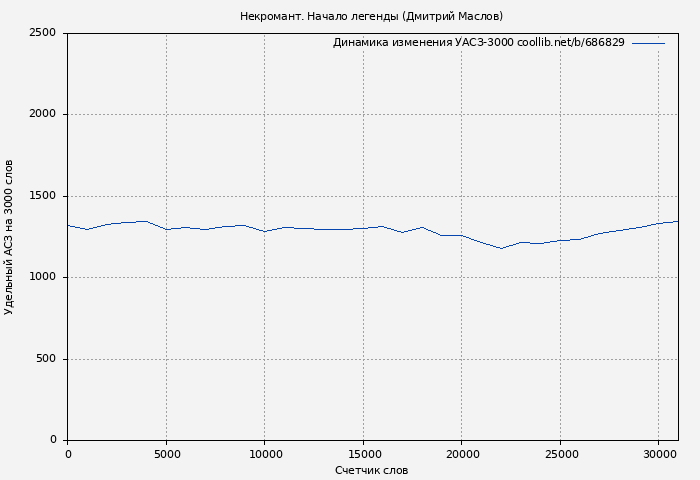Click the chart title "Некромант. Начало легенды"
The width and height of the screenshot is (700, 480).
[x=318, y=16]
